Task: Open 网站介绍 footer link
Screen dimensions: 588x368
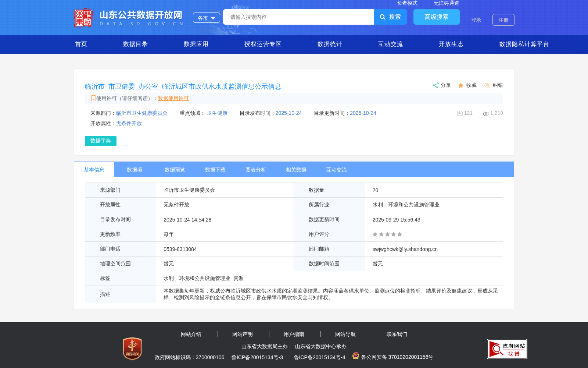Action: 191,334
